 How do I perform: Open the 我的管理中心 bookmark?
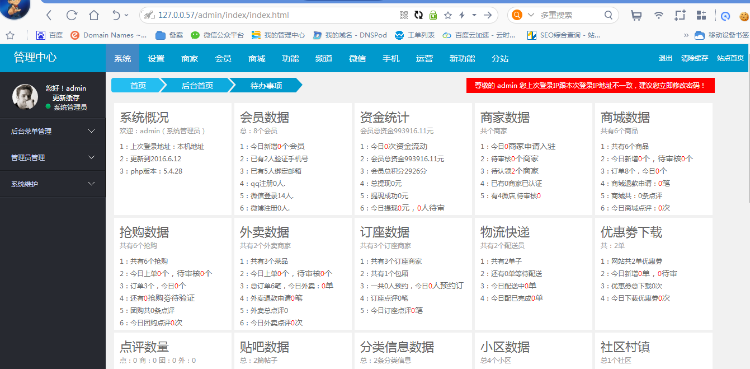pyautogui.click(x=278, y=35)
